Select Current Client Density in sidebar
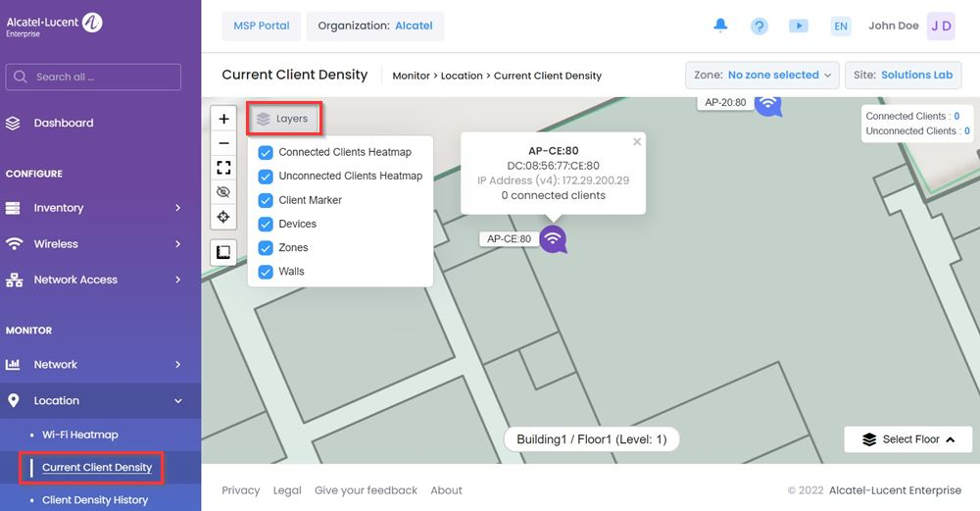This screenshot has height=511, width=980. tap(97, 467)
